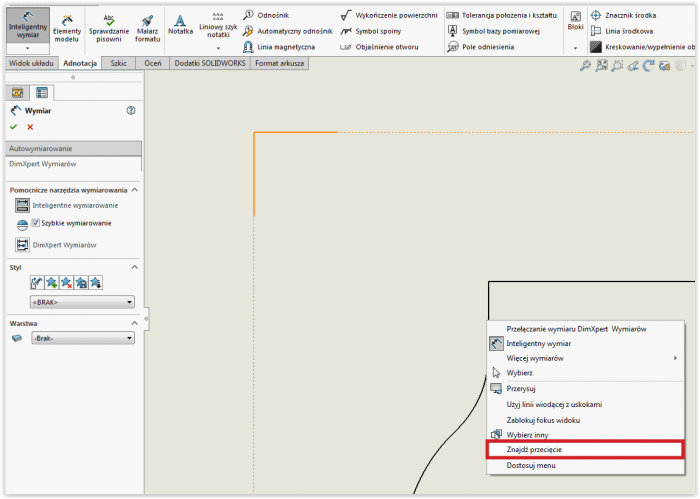The width and height of the screenshot is (700, 499).
Task: Click the first FeatureManager panel tab icon
Action: coord(18,93)
